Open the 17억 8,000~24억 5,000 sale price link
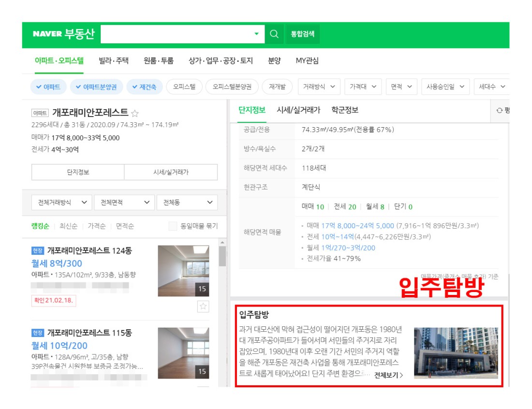Screen dimensions: 532x409 pos(357,226)
